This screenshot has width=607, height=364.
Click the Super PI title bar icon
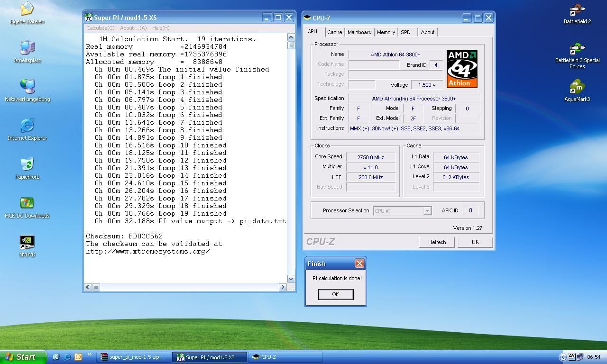[89, 18]
